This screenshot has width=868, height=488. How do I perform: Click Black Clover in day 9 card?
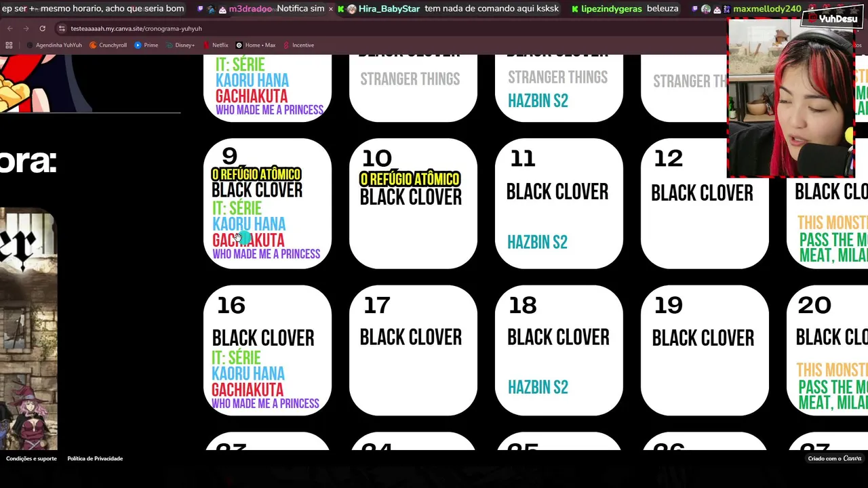pos(257,190)
